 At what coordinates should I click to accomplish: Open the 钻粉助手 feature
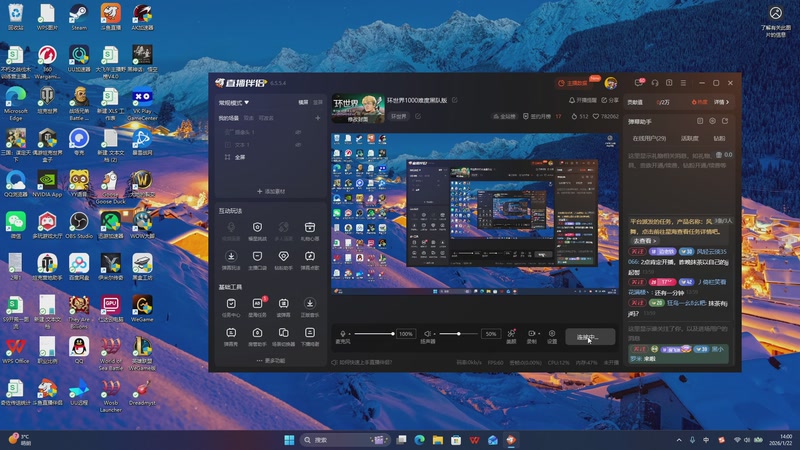(284, 260)
